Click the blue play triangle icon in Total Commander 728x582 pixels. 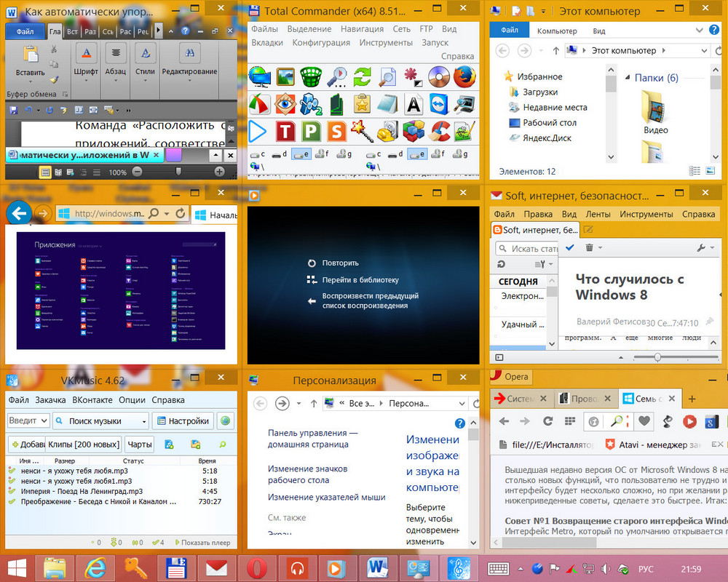click(x=258, y=132)
